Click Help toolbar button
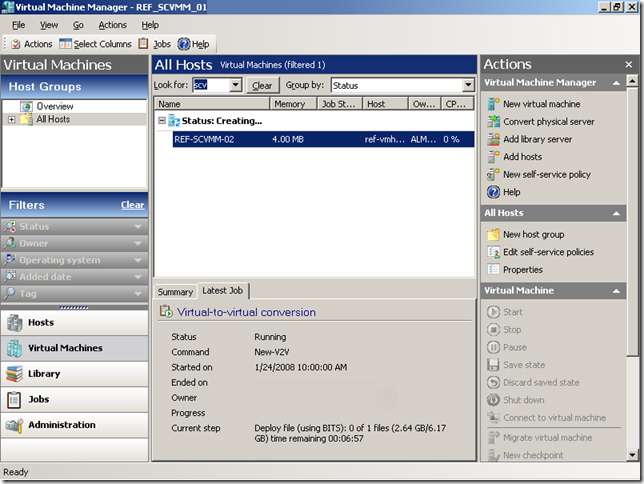 pyautogui.click(x=193, y=44)
